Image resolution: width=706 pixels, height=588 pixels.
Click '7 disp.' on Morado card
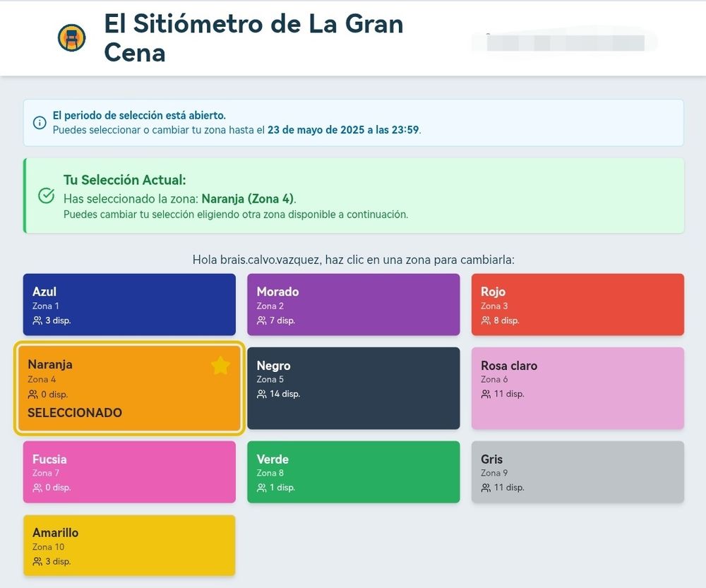(x=282, y=320)
